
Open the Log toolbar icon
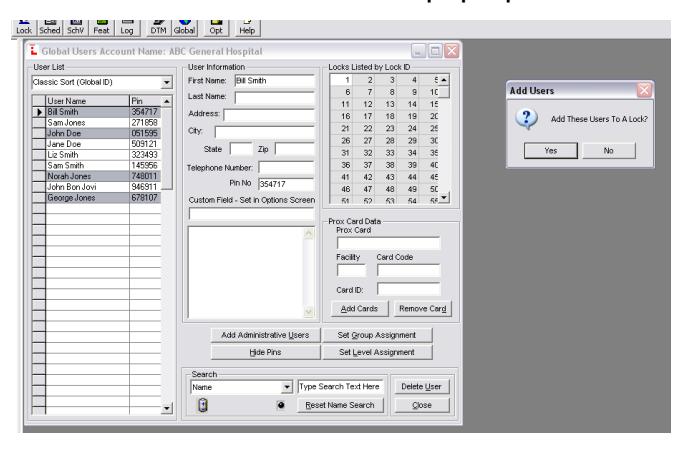(x=127, y=28)
